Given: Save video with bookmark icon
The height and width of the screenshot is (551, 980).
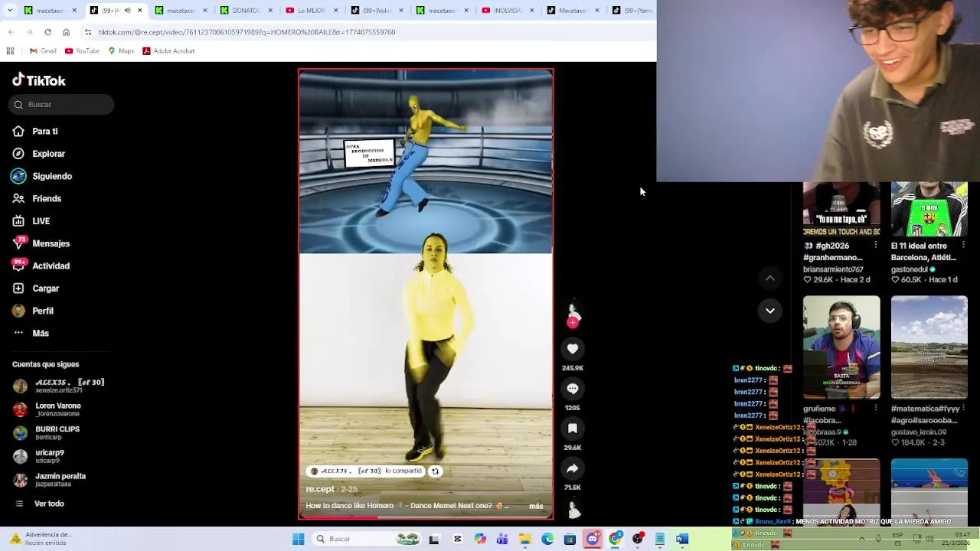Looking at the screenshot, I should point(572,429).
